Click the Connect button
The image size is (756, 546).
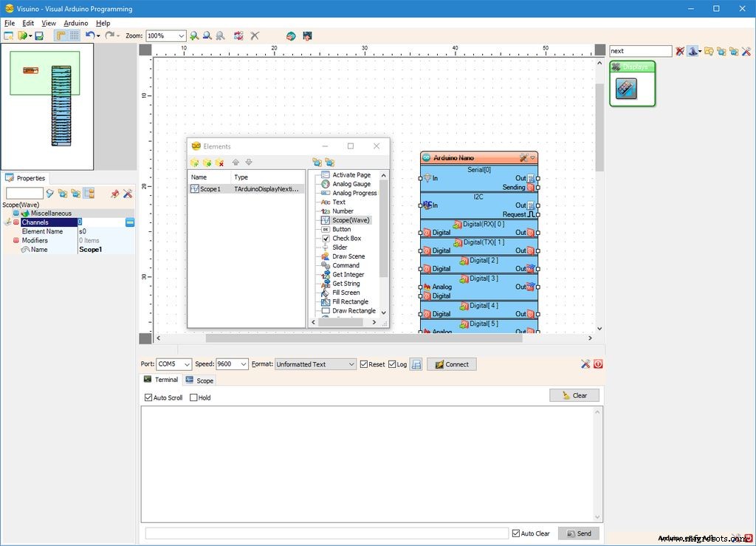pos(451,364)
